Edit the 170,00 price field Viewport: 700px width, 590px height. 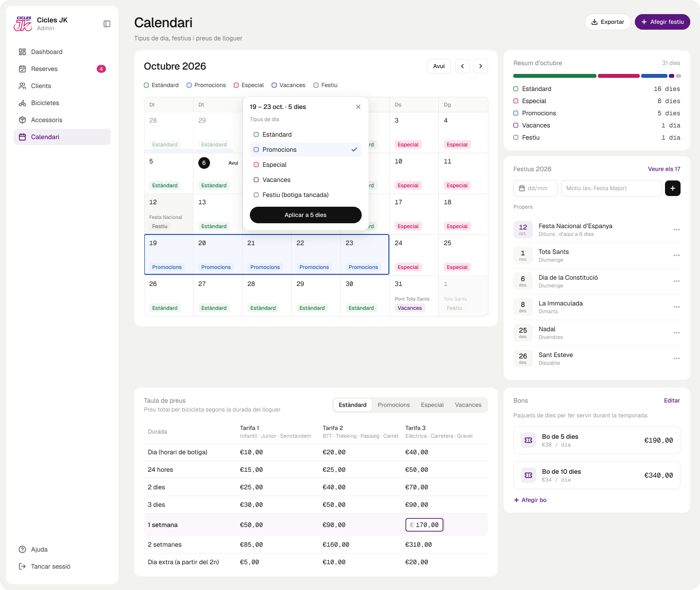pos(424,525)
